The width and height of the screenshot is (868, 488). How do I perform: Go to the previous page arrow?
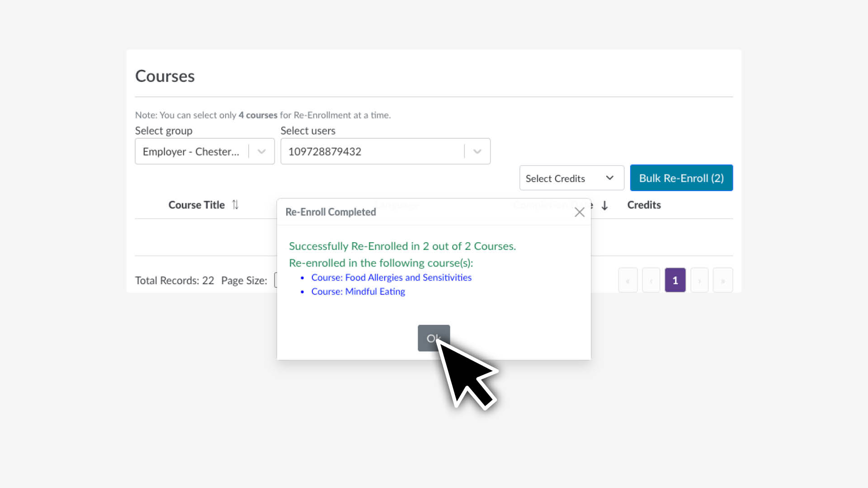[651, 281]
